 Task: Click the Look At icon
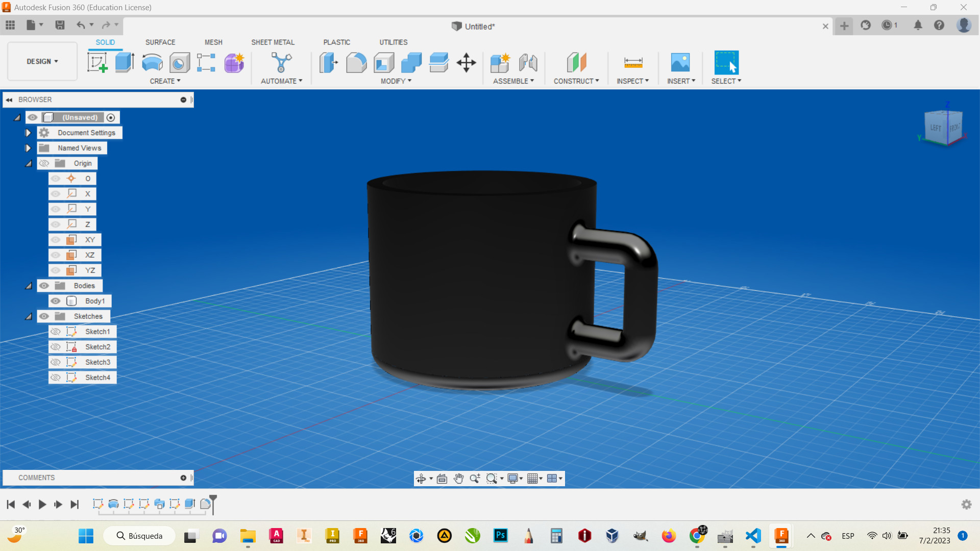point(442,479)
